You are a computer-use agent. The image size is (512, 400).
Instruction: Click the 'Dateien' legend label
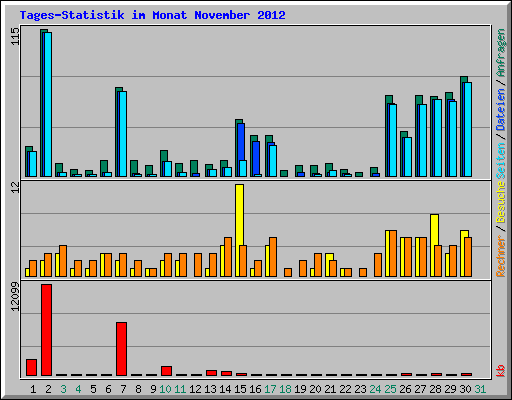(x=501, y=109)
